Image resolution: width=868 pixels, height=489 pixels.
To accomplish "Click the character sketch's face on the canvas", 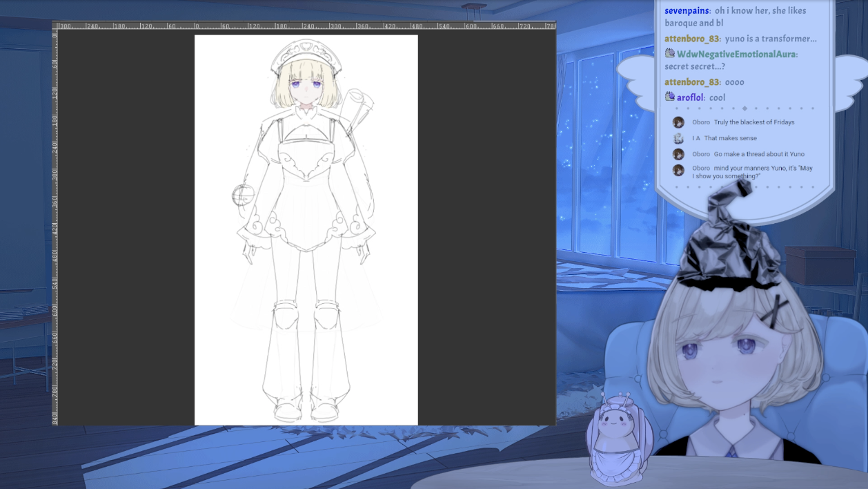I will [x=306, y=88].
